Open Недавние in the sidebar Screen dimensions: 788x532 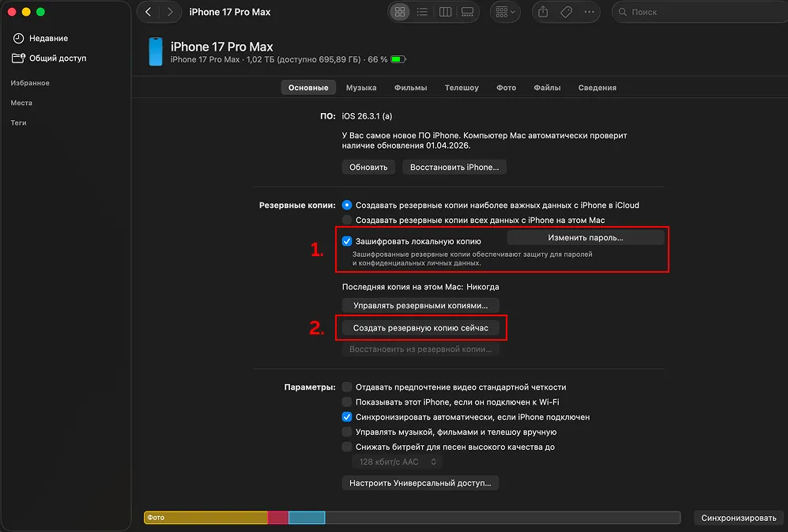tap(48, 38)
